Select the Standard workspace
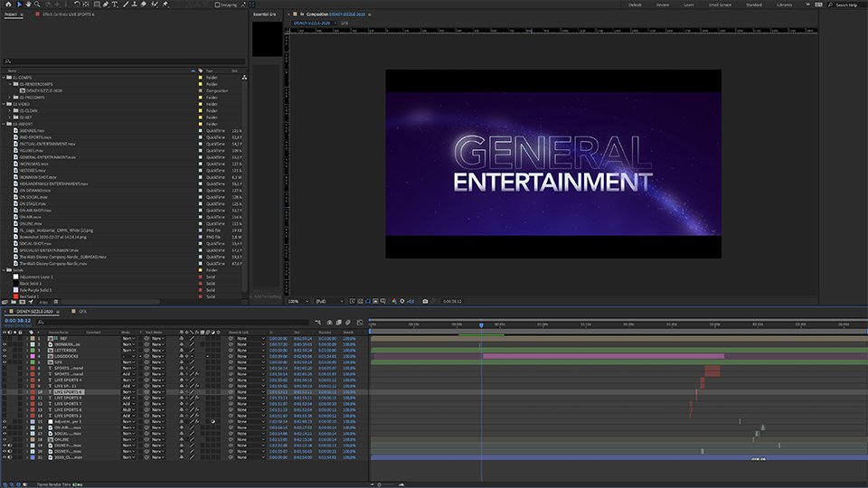 click(753, 5)
